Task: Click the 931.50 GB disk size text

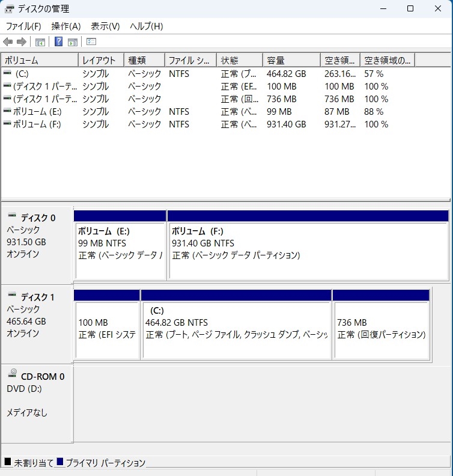Action: (x=26, y=242)
